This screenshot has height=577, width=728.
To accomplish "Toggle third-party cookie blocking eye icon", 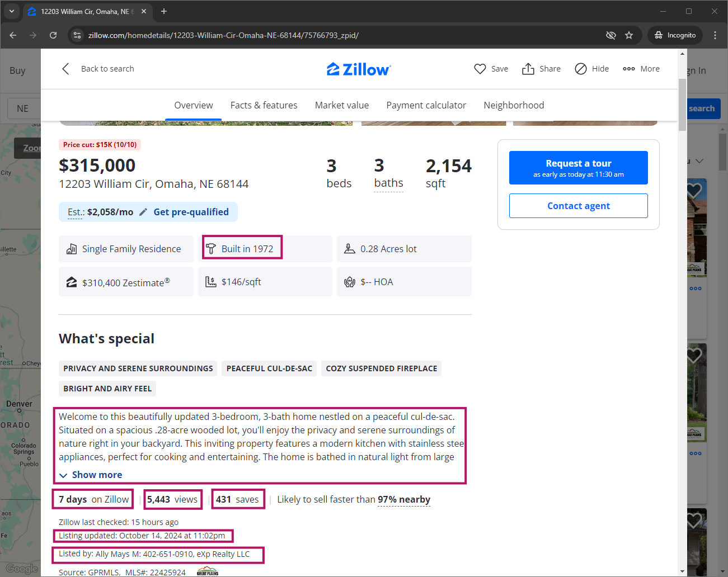I will click(x=610, y=35).
